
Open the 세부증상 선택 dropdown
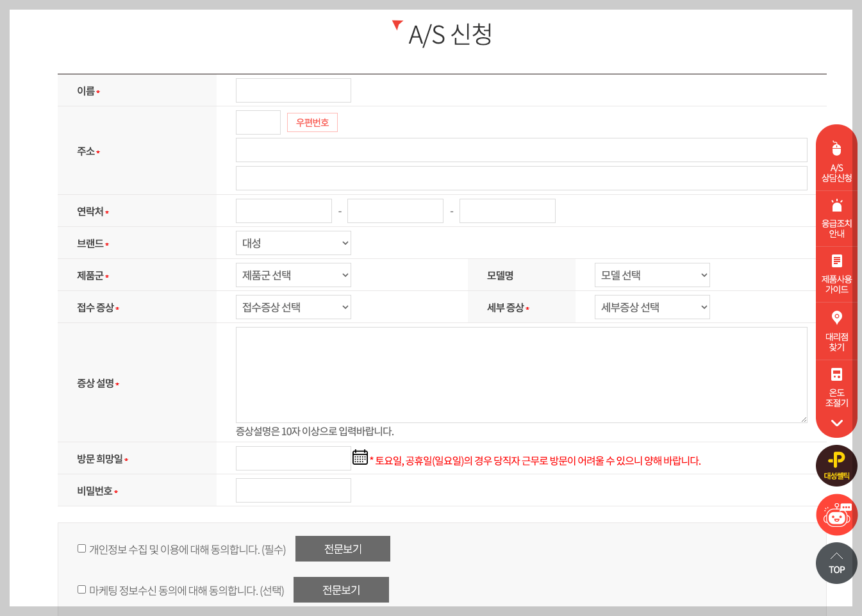click(x=652, y=307)
